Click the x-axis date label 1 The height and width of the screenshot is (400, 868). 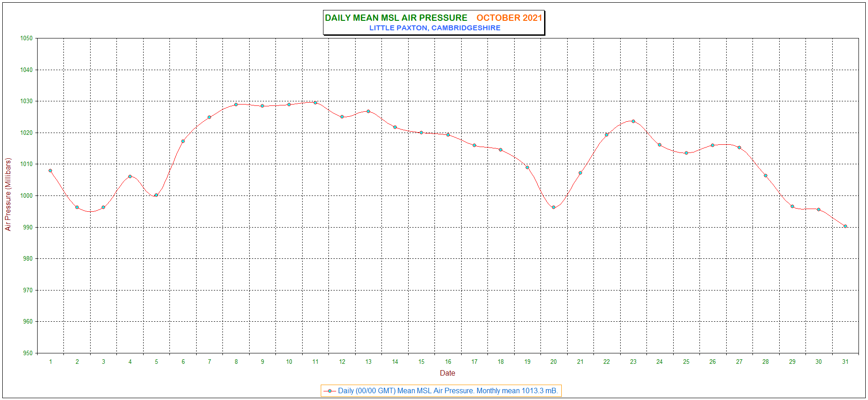pos(50,362)
